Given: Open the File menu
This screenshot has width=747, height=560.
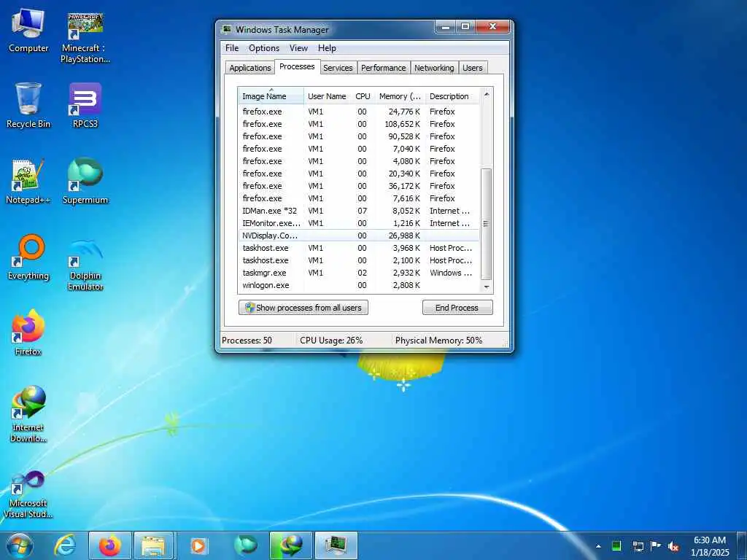Looking at the screenshot, I should coord(232,48).
